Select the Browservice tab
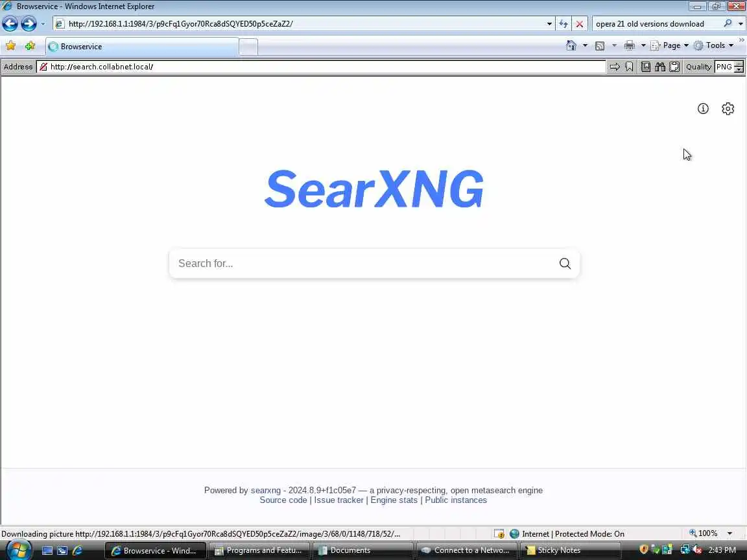 click(142, 47)
